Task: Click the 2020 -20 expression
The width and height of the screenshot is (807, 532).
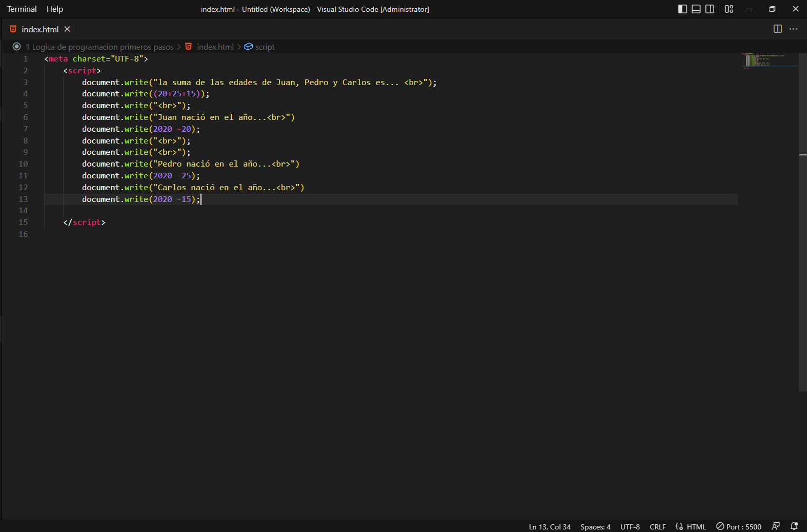Action: [x=172, y=129]
